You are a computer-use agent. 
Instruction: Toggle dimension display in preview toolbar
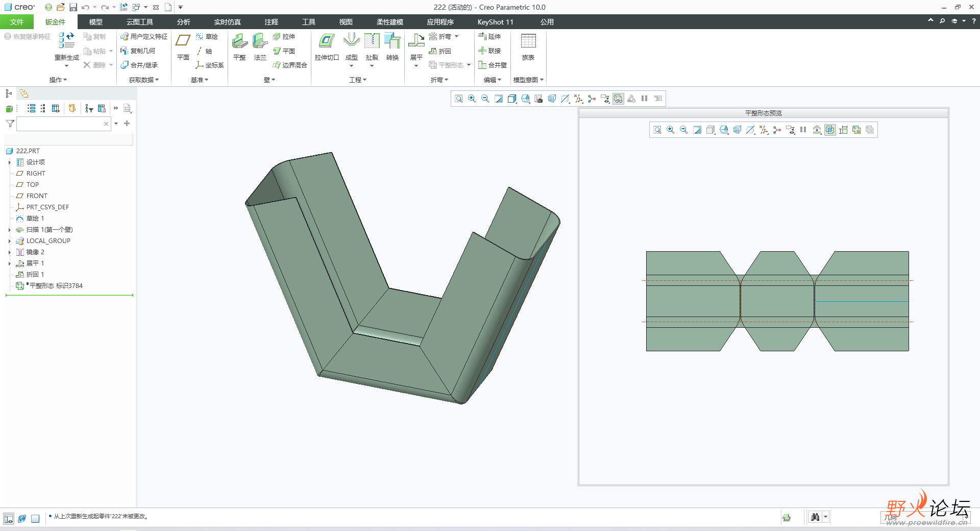pos(843,130)
